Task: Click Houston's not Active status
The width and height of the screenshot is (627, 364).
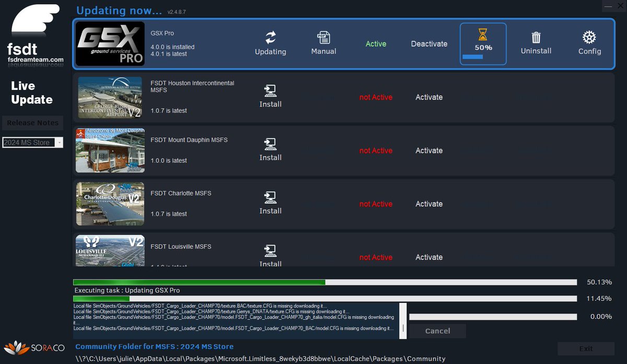Action: (x=376, y=97)
